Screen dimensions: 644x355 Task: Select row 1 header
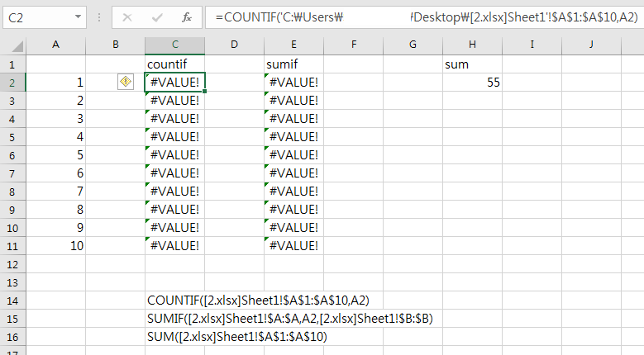coord(12,64)
